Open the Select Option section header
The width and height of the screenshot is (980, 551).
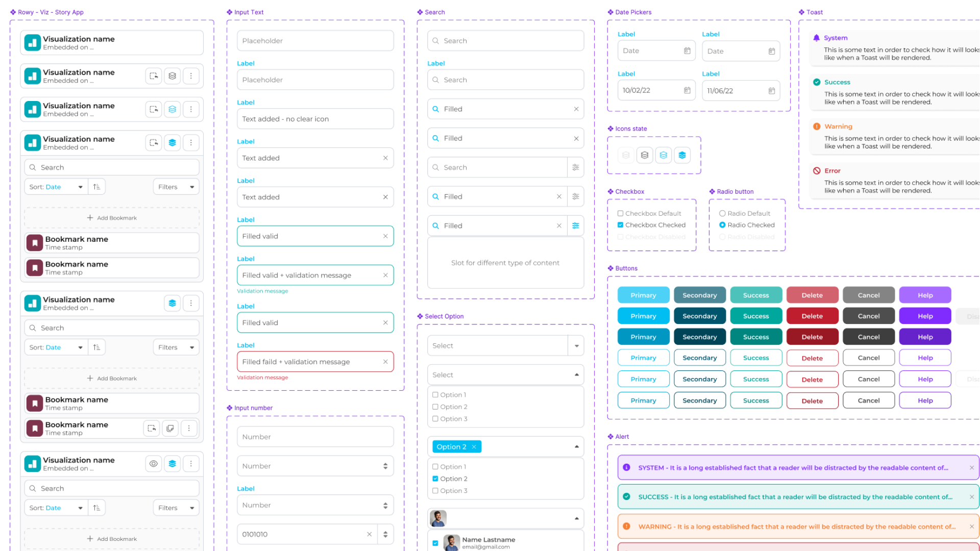click(443, 316)
